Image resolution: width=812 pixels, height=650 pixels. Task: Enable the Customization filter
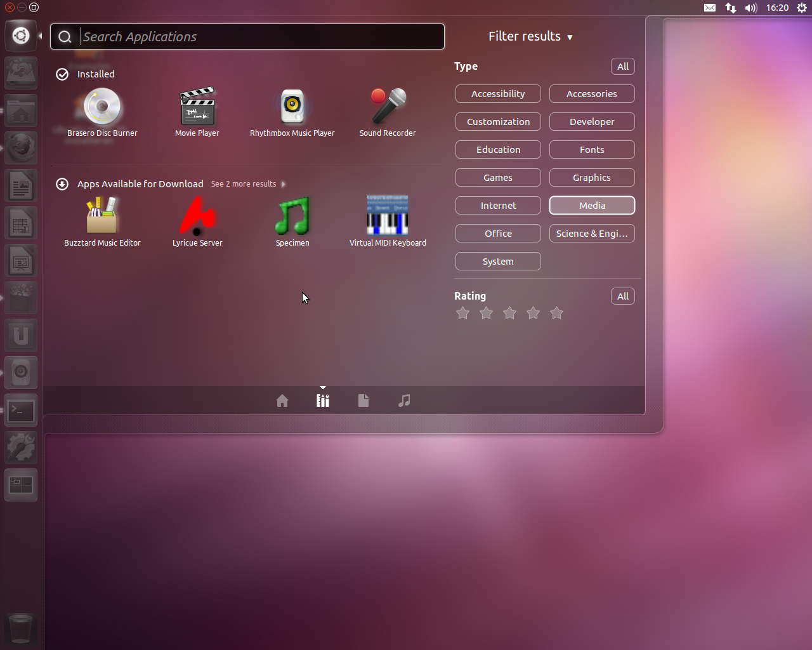click(498, 122)
